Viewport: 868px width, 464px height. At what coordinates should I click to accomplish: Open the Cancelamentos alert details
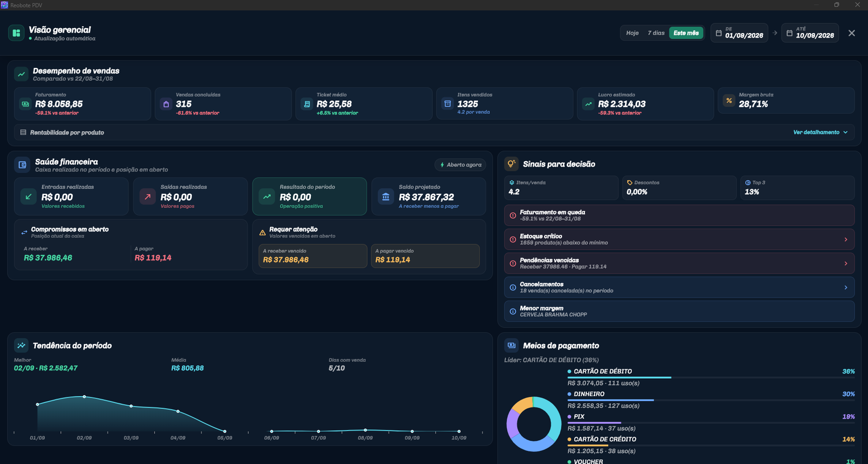(679, 287)
